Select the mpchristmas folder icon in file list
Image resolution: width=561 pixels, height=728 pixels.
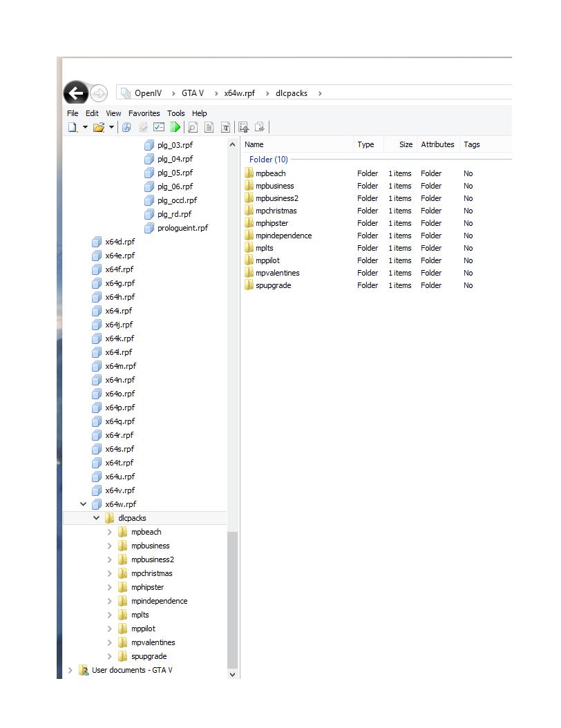[249, 211]
